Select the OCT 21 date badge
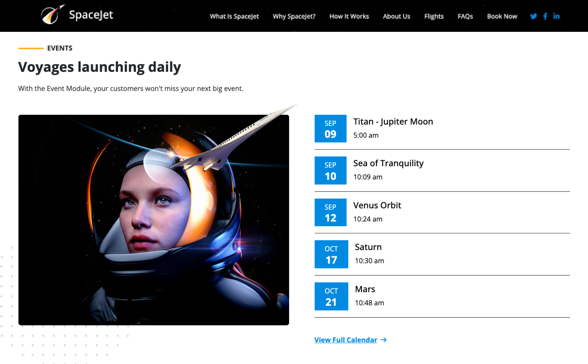Viewport: 588px width, 364px height. 331,296
